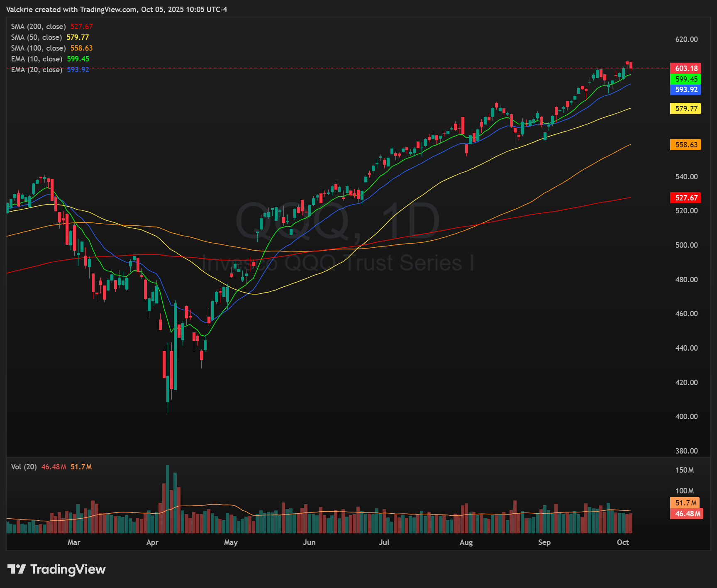717x588 pixels.
Task: Click the Aug label on time axis
Action: coord(466,542)
